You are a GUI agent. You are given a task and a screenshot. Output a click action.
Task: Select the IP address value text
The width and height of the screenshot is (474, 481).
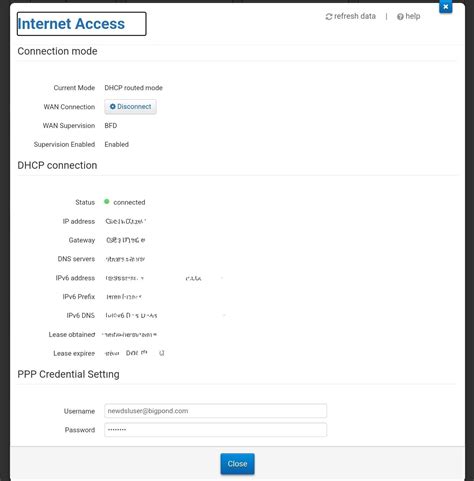click(x=126, y=221)
